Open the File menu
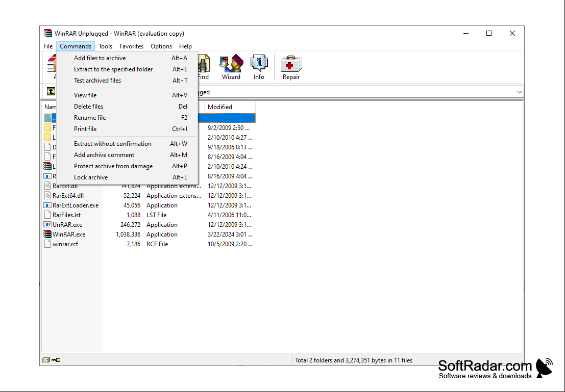This screenshot has height=392, width=565. point(48,46)
